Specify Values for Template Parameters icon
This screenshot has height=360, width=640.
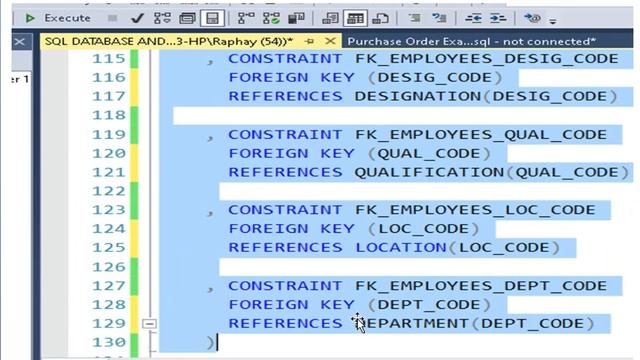coord(532,18)
